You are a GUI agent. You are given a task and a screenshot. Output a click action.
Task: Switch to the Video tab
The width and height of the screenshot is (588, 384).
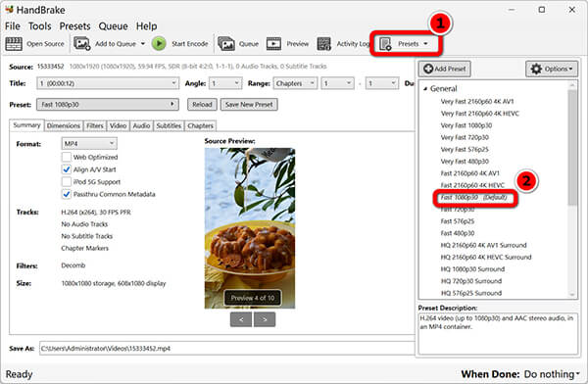119,125
